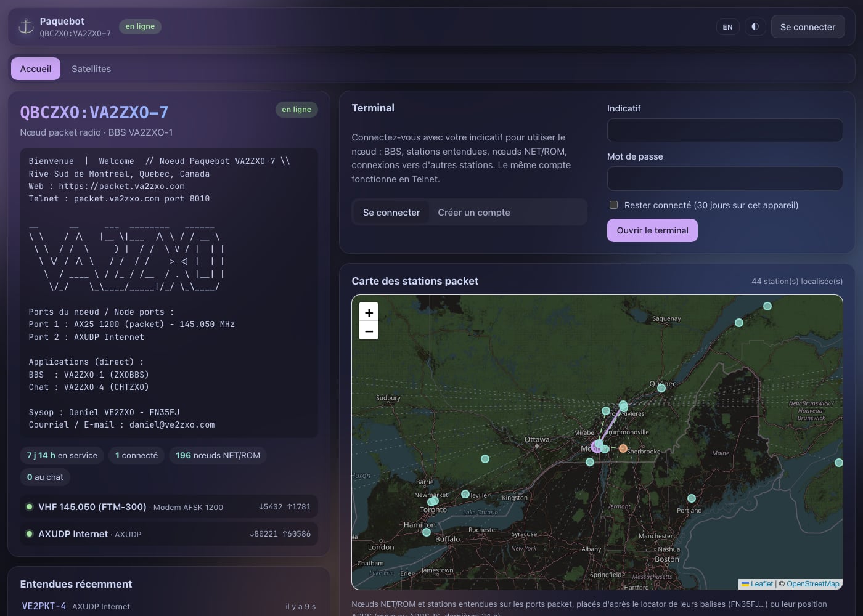Select the Créer un compte tab
Screen dimensions: 863x616
click(x=474, y=213)
